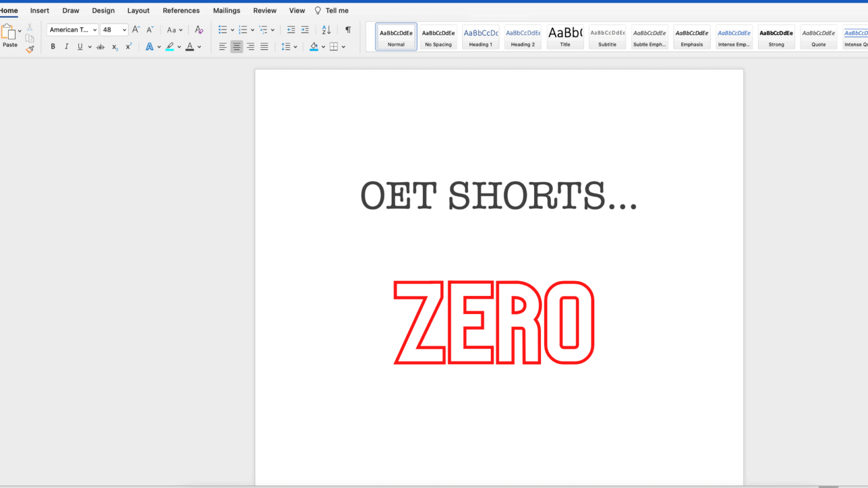Cut selection with the scissors icon
This screenshot has height=488, width=868.
(30, 27)
